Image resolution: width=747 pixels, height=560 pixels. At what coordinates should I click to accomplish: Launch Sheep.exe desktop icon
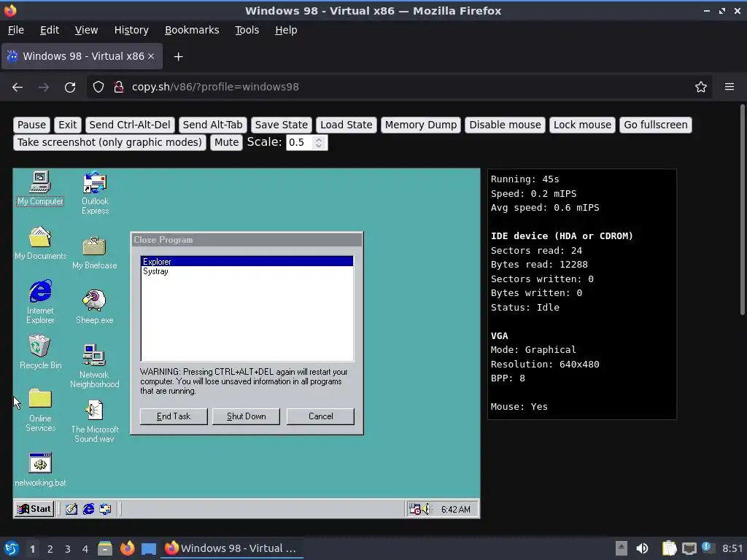pos(94,307)
